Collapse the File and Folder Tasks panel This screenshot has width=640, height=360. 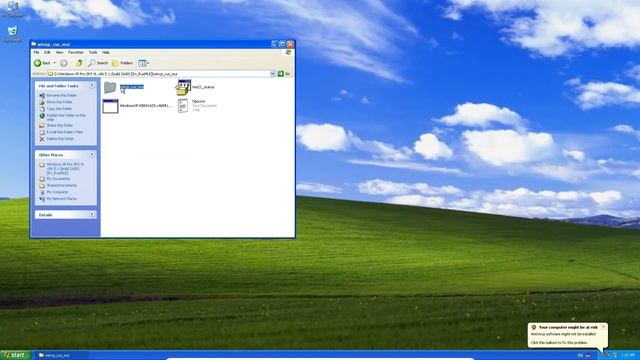(92, 86)
